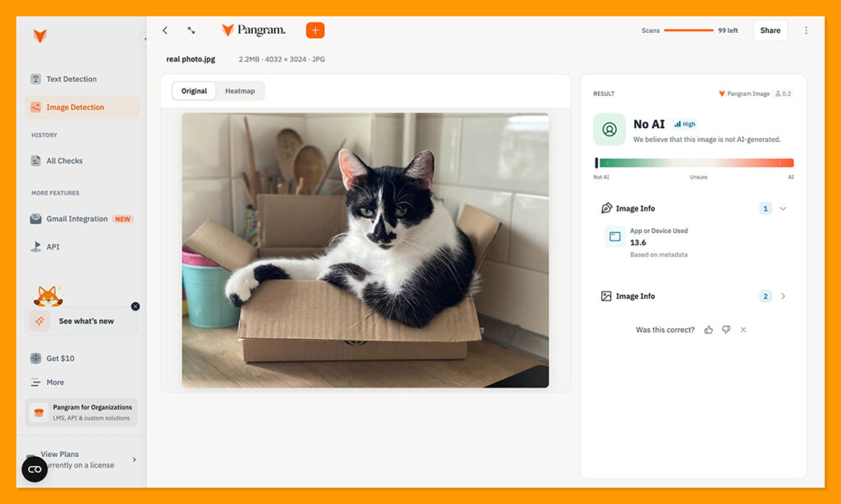Open Text Detection
Viewport: 841px width, 504px height.
coord(81,80)
